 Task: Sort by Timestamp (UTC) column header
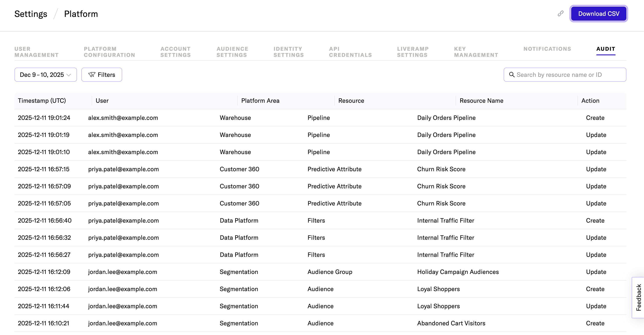(x=42, y=101)
